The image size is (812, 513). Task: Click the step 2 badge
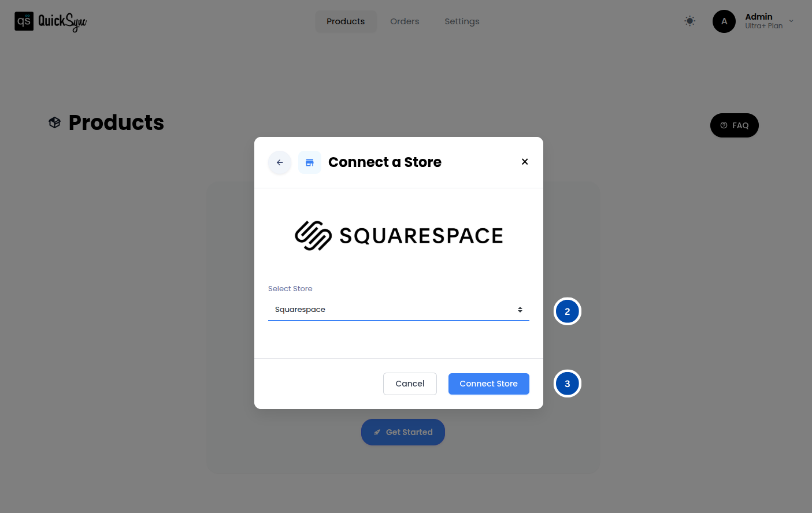click(x=567, y=311)
